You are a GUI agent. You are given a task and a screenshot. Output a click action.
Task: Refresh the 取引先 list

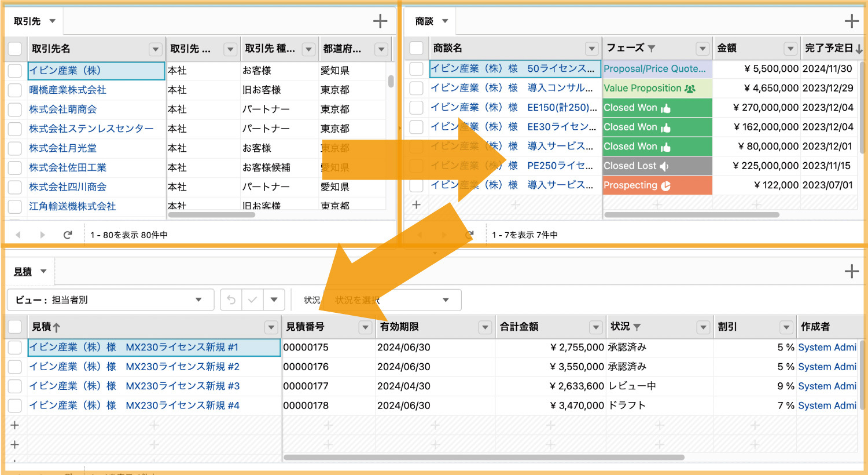point(68,235)
